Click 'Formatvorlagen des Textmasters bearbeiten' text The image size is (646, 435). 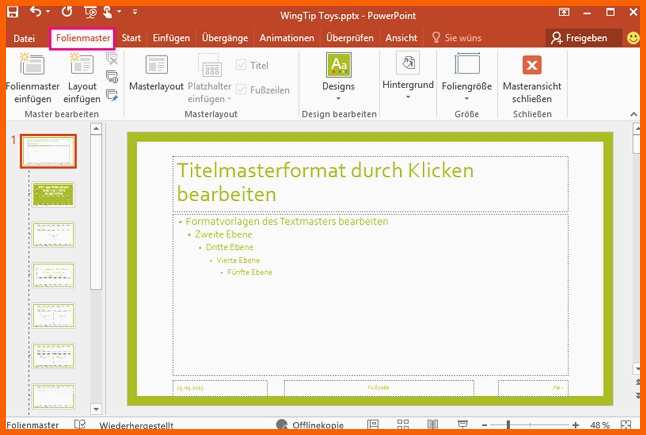tap(286, 221)
